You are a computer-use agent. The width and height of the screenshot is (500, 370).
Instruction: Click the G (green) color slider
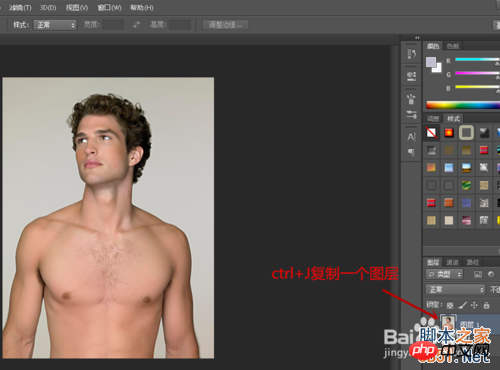click(x=477, y=73)
